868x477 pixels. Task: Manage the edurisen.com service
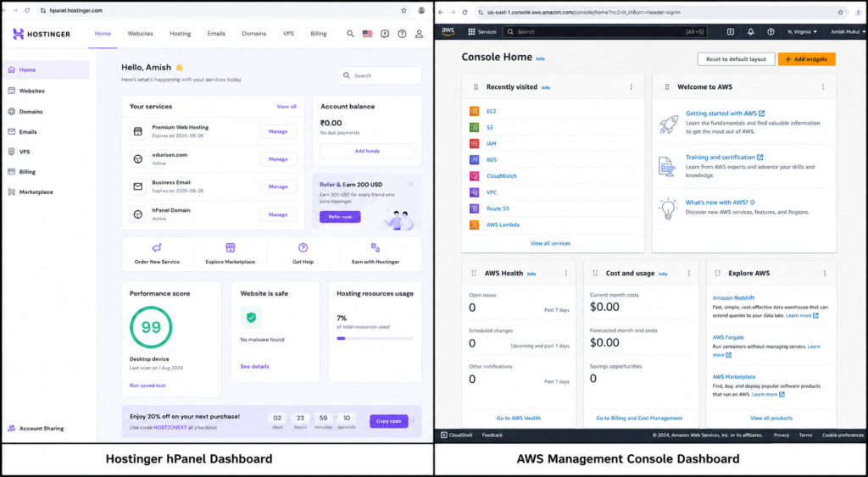coord(278,159)
